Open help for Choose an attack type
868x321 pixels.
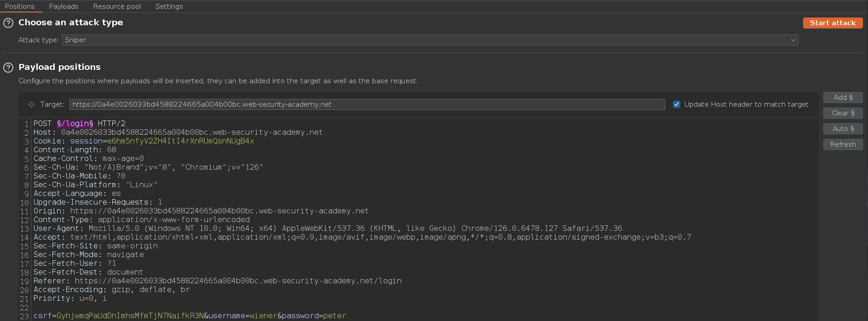(8, 23)
